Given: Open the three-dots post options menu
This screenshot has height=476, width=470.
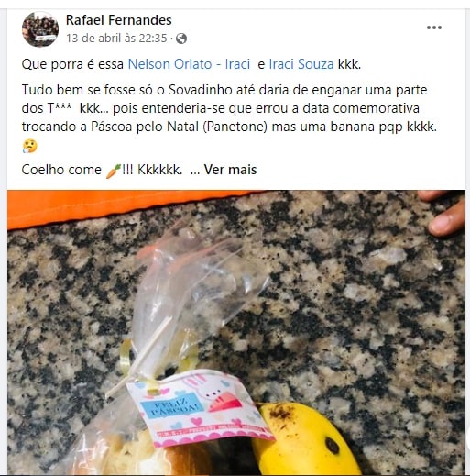Looking at the screenshot, I should (434, 28).
